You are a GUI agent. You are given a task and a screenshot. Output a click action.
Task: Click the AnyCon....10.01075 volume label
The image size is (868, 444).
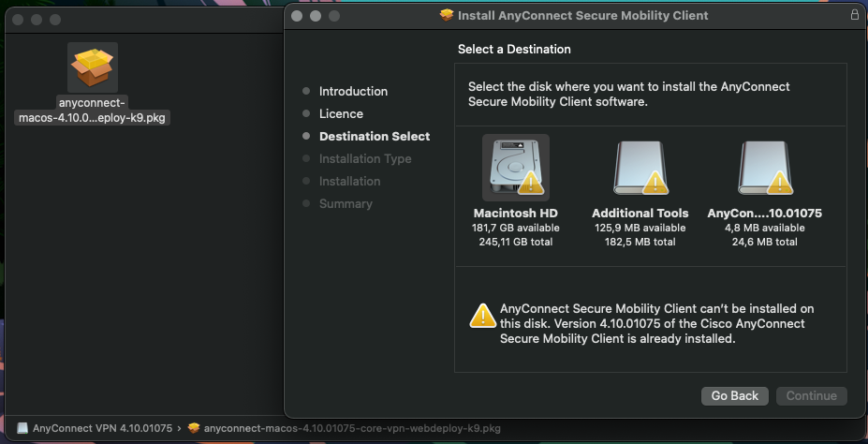(764, 214)
